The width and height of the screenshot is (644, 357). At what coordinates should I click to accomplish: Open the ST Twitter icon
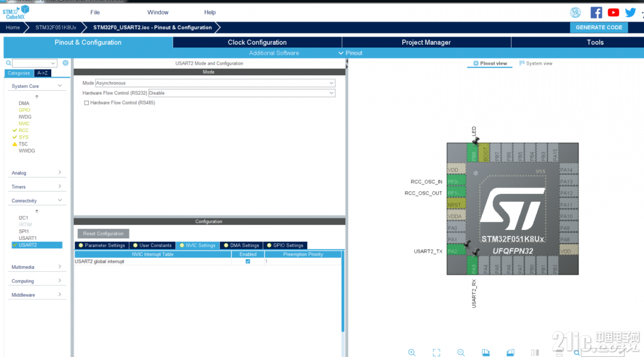(630, 13)
